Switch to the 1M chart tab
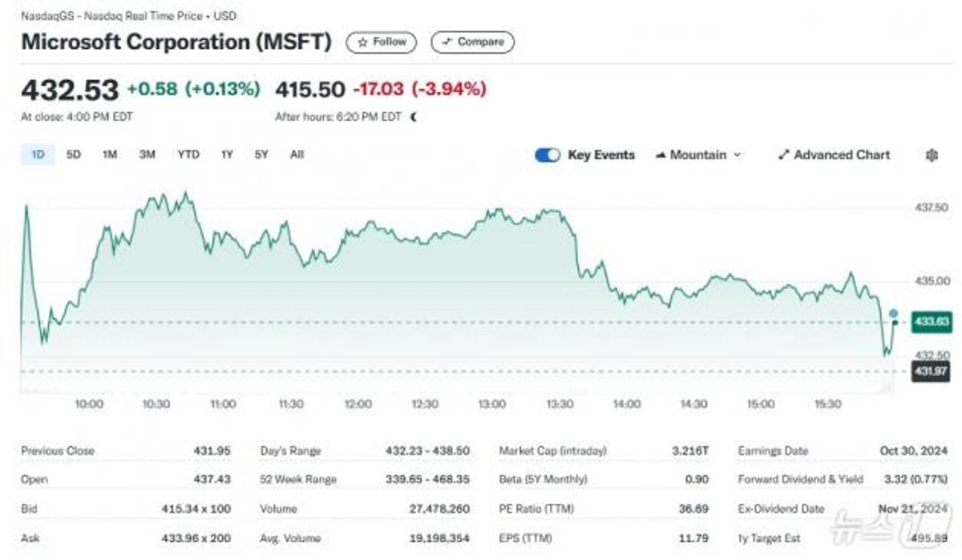962x560 pixels. point(109,154)
